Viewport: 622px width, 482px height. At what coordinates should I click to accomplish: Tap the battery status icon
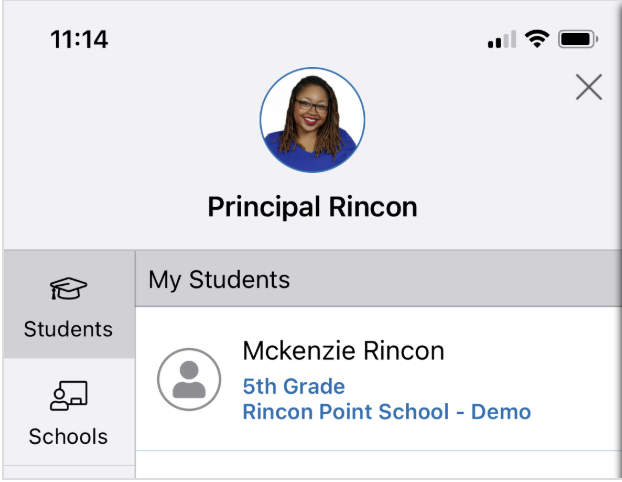point(578,39)
